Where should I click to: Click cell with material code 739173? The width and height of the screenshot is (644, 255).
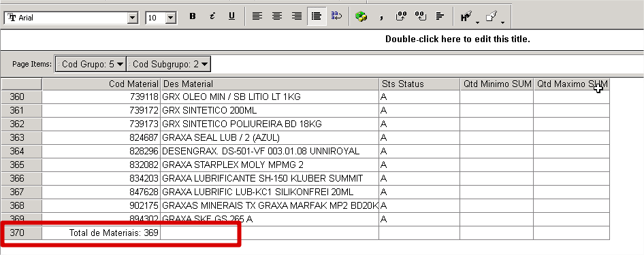tap(101, 124)
